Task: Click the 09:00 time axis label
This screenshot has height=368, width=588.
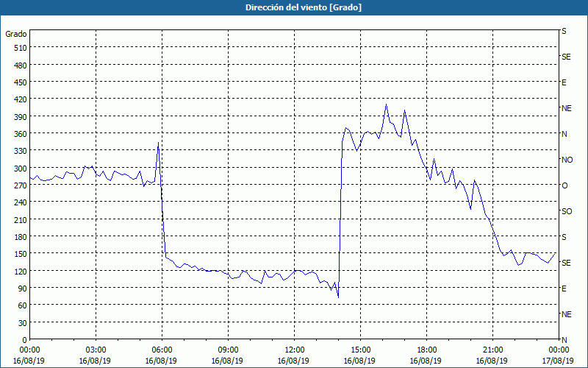Action: [228, 350]
